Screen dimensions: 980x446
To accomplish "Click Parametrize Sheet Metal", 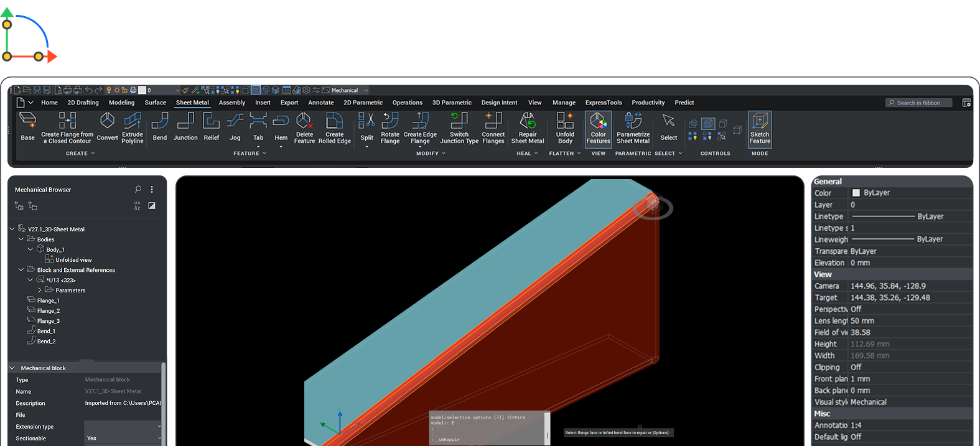I will (x=633, y=128).
